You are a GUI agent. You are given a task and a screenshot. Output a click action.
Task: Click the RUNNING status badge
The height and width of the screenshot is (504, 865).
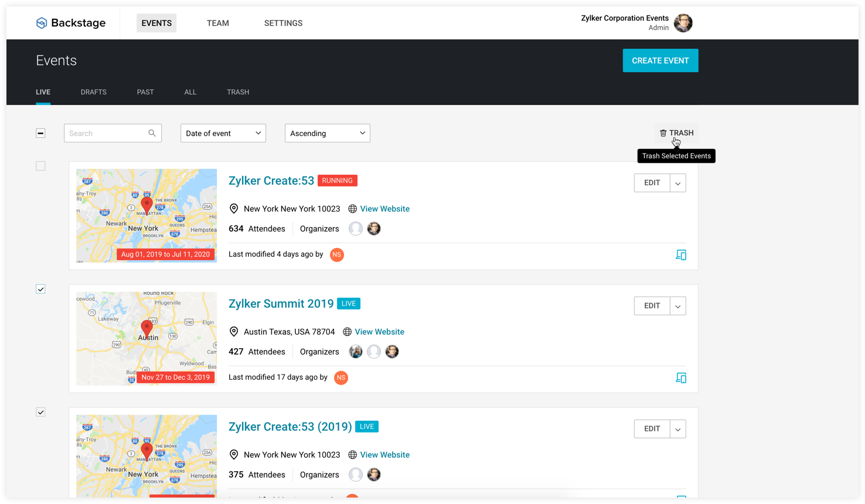pyautogui.click(x=338, y=181)
